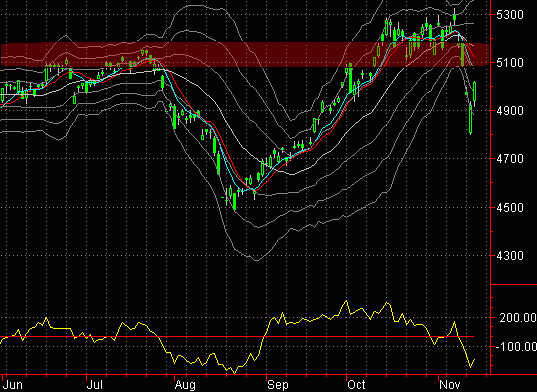The image size is (537, 392).
Task: Click the Aug month label
Action: click(185, 385)
